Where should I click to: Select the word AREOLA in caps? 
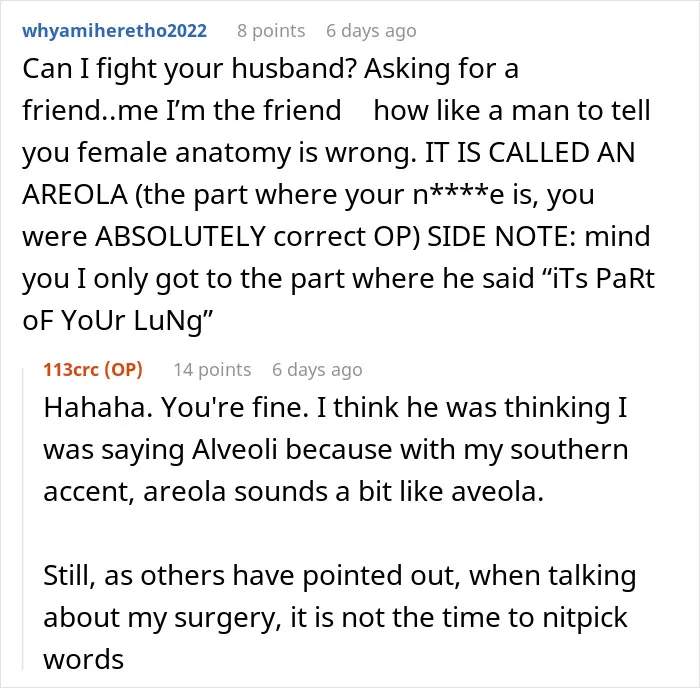click(x=75, y=195)
